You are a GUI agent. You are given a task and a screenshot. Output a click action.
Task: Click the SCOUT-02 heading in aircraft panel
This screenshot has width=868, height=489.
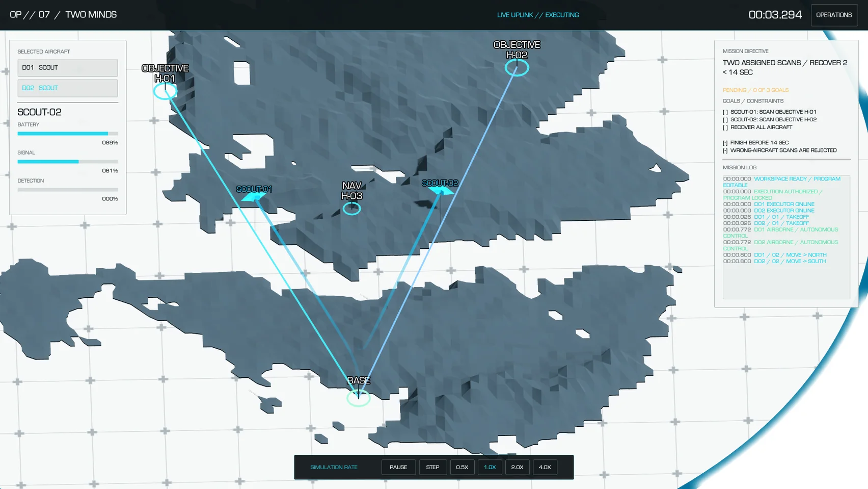(39, 112)
